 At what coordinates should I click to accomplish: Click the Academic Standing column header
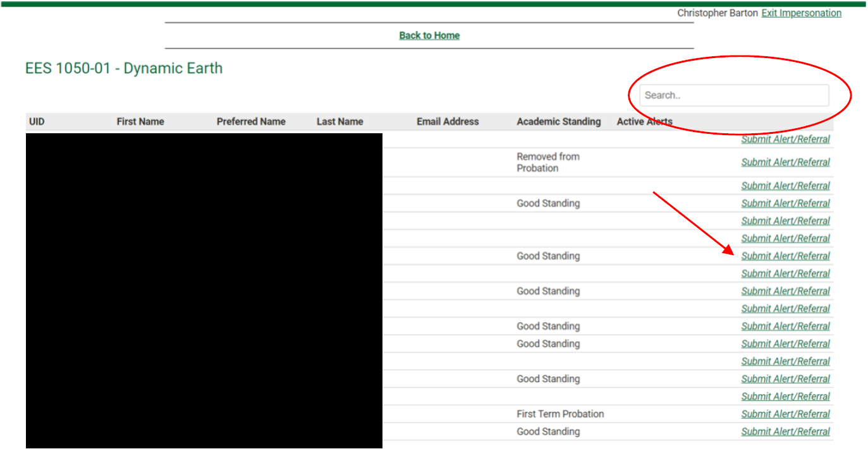[558, 121]
